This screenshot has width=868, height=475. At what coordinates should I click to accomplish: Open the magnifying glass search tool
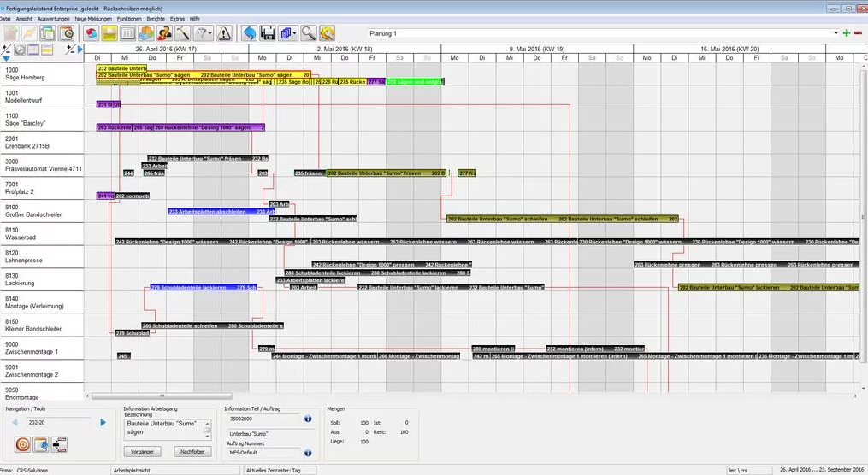tap(308, 33)
